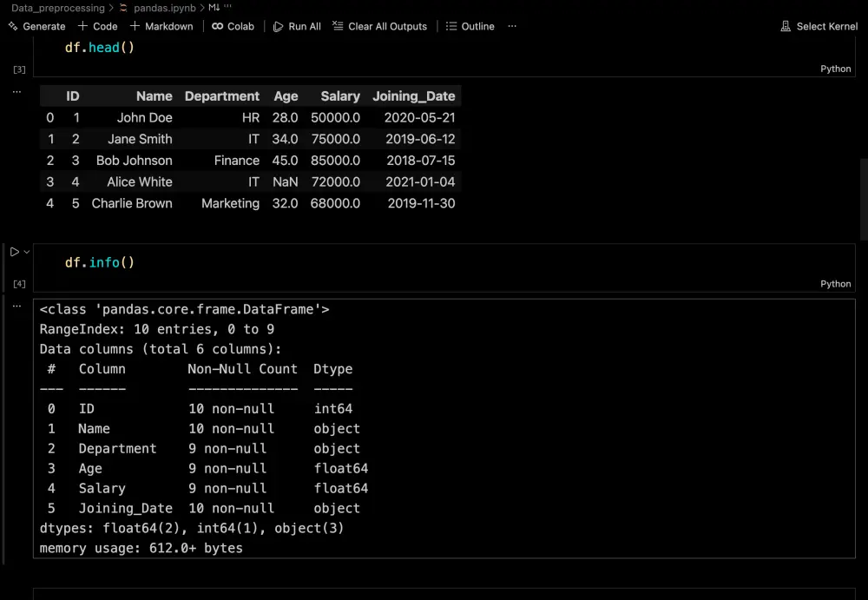Open the notebook Outline view
This screenshot has width=868, height=600.
click(x=470, y=26)
